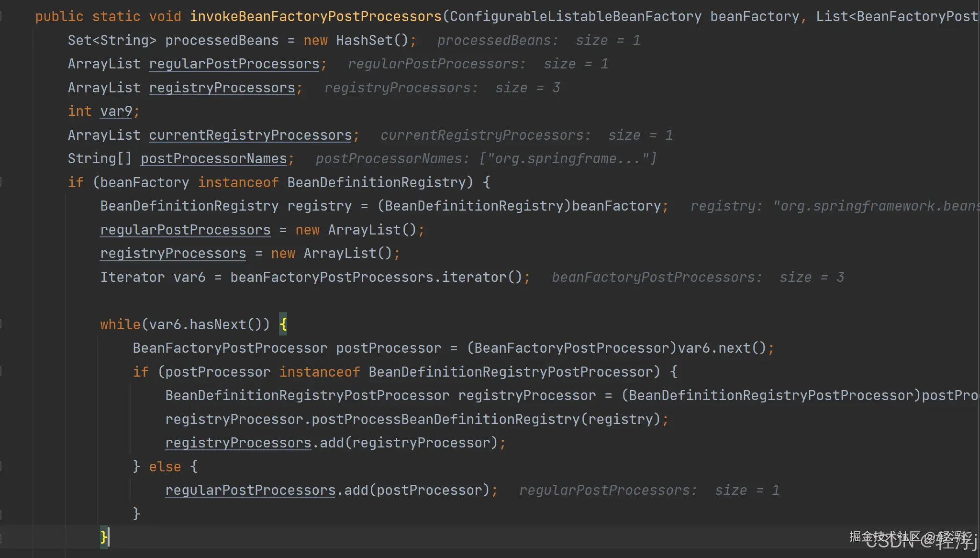Click the processedBeans size = 1 debug hint
980x558 pixels.
click(538, 41)
